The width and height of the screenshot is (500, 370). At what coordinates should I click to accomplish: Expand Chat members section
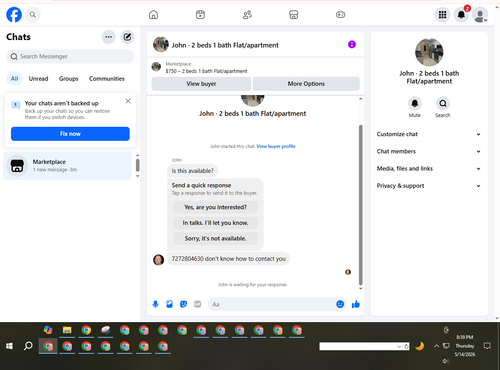point(429,151)
